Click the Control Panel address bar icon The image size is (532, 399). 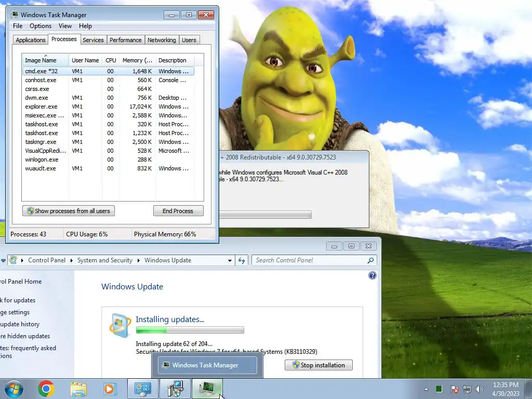pos(13,260)
